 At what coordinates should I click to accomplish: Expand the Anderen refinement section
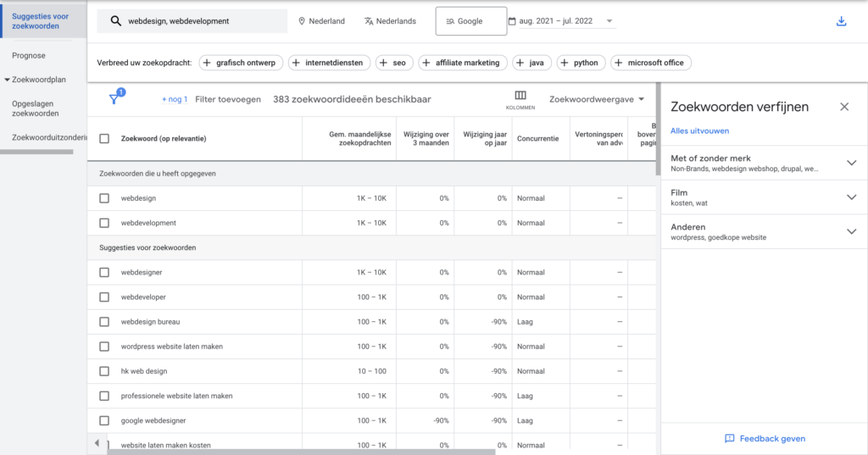coord(851,231)
